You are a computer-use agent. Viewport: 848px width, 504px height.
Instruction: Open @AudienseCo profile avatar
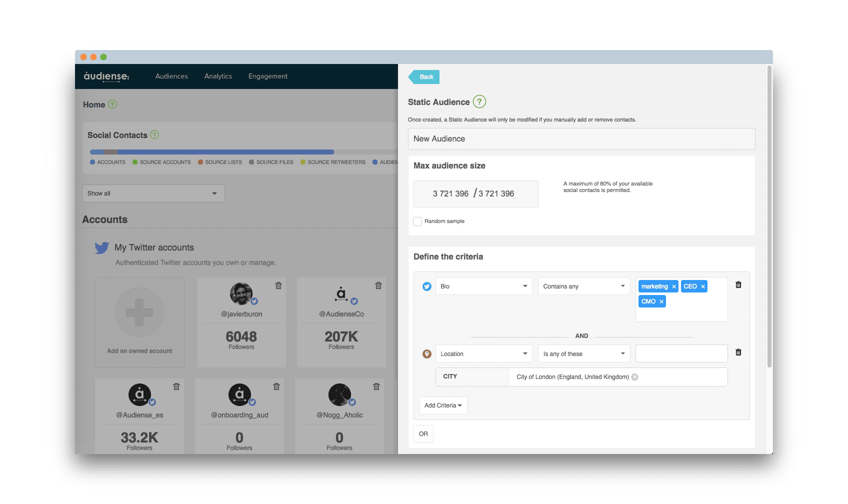coord(341,294)
